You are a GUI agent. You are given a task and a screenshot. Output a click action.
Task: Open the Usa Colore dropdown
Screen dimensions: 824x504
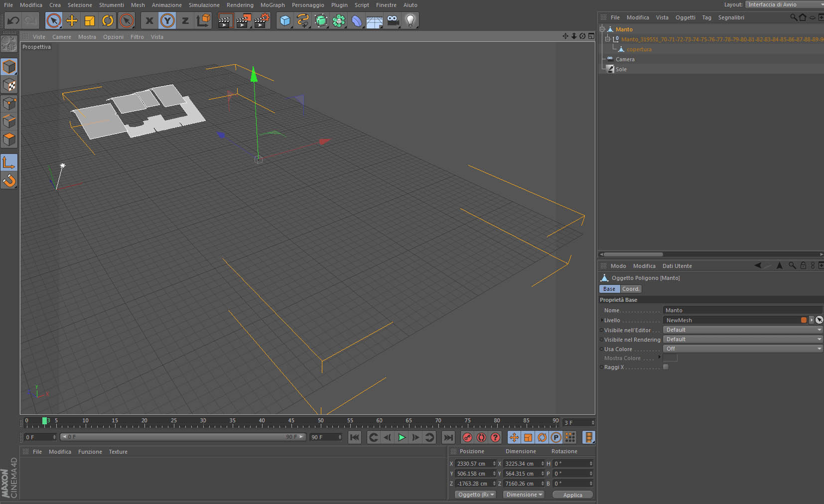pos(742,349)
